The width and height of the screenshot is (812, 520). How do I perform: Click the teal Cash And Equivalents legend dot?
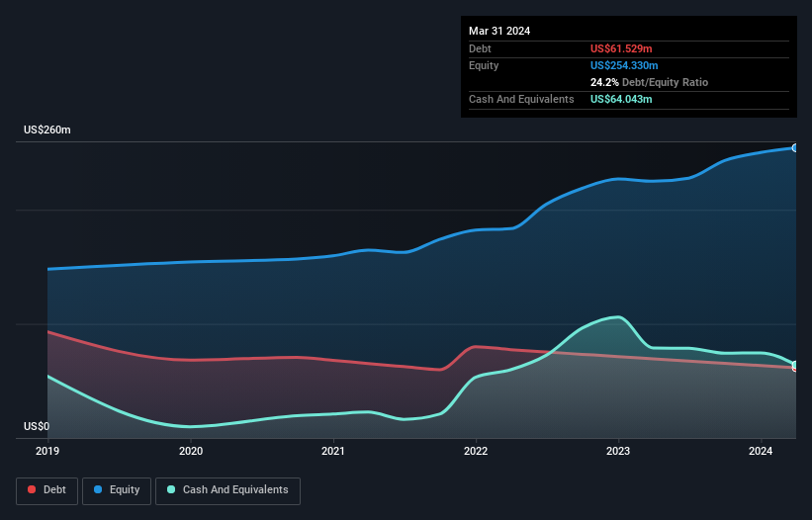point(171,489)
